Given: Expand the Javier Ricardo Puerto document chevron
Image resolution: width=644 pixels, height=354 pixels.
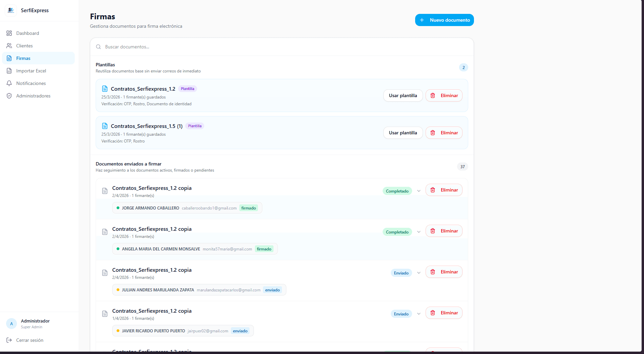Looking at the screenshot, I should click(419, 314).
